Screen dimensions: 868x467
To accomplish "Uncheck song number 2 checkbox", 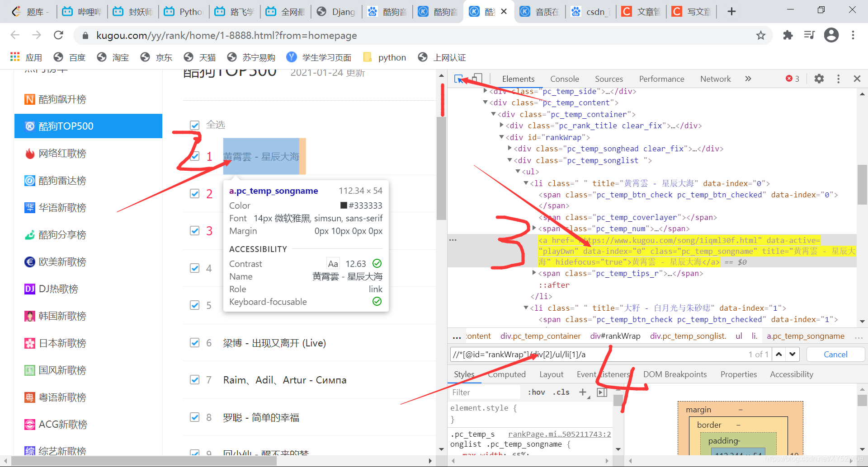I will [x=195, y=194].
